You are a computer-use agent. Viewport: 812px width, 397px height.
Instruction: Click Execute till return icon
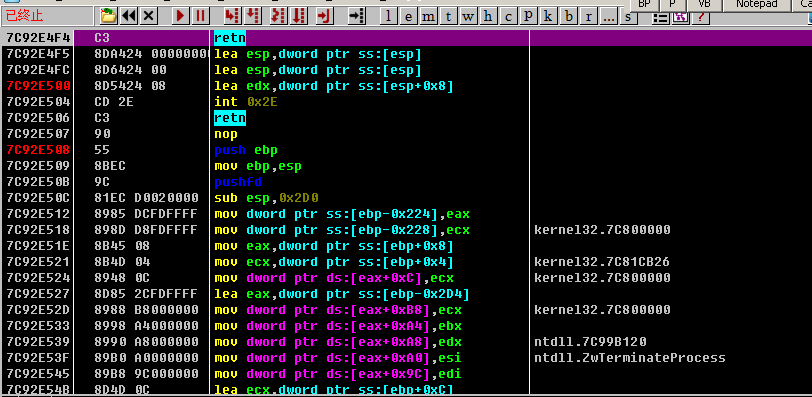324,16
